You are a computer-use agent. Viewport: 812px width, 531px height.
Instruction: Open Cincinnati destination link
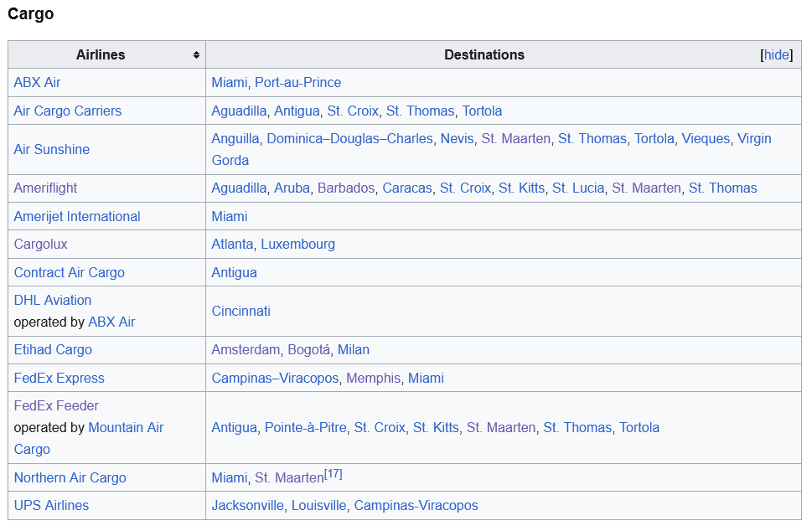point(240,312)
